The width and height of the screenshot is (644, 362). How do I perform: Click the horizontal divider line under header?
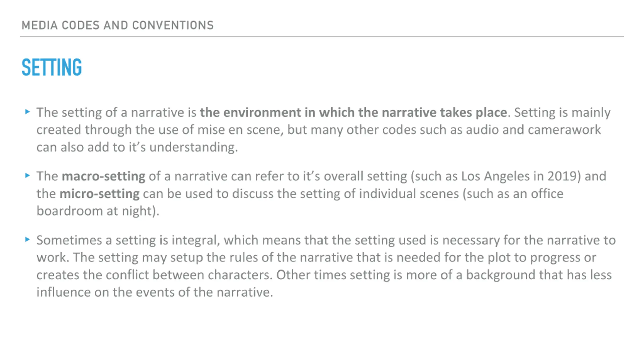[x=322, y=37]
